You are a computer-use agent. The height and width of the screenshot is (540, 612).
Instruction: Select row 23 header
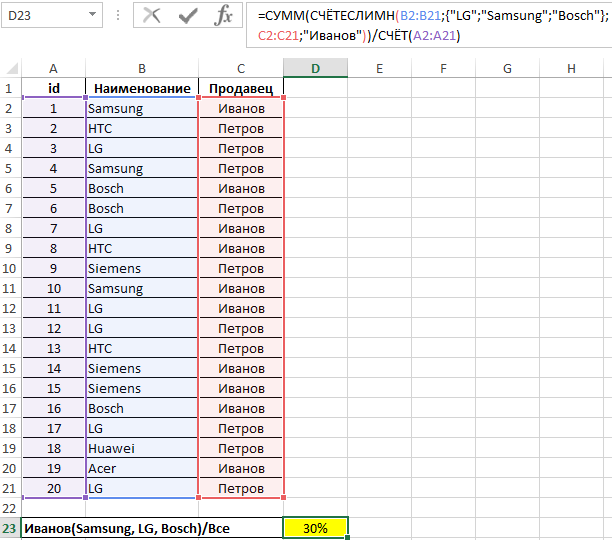click(11, 528)
